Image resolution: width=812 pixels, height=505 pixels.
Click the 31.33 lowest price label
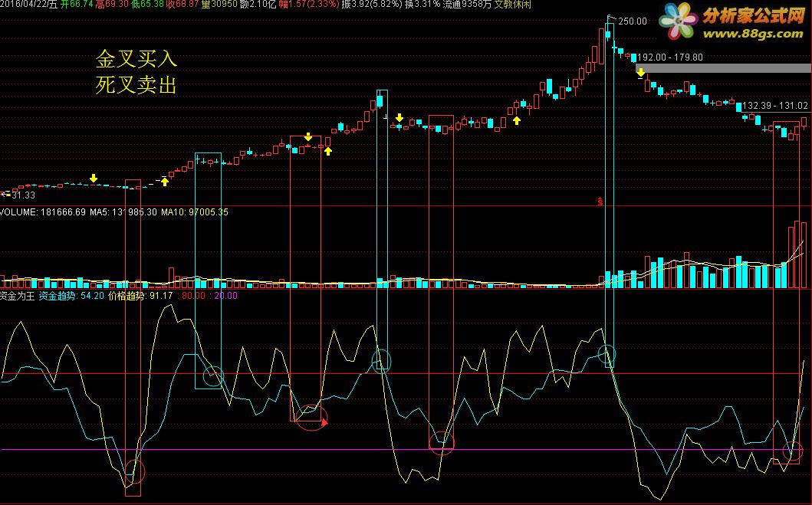coord(23,195)
